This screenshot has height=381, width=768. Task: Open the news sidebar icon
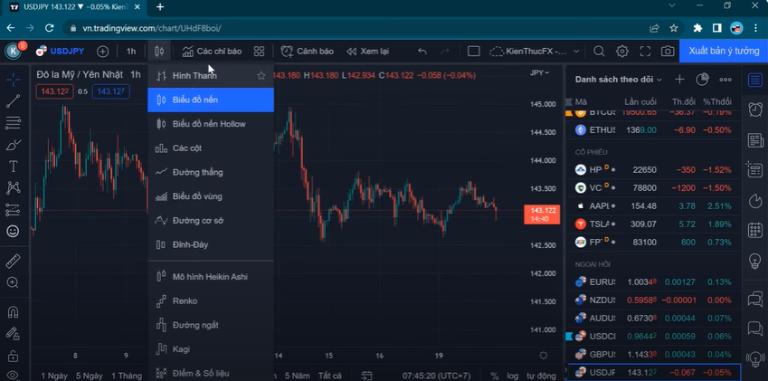coord(755,141)
